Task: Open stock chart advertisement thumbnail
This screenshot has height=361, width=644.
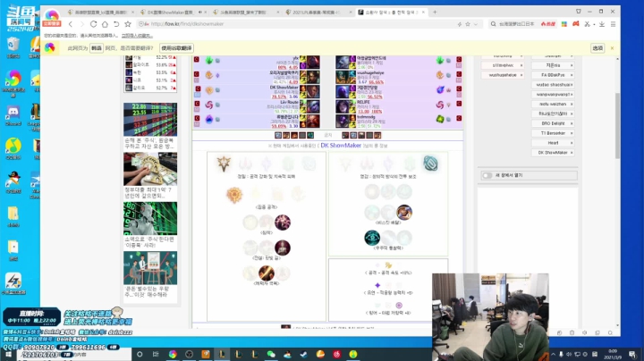Action: [150, 120]
